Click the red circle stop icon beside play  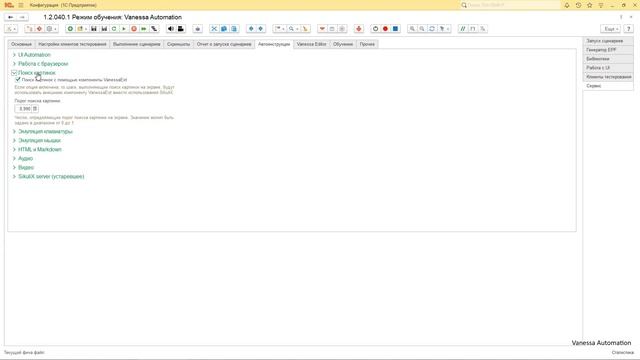(x=134, y=29)
